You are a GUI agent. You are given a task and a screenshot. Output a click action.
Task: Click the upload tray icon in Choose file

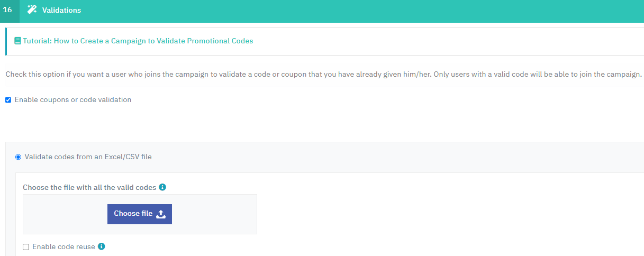161,214
